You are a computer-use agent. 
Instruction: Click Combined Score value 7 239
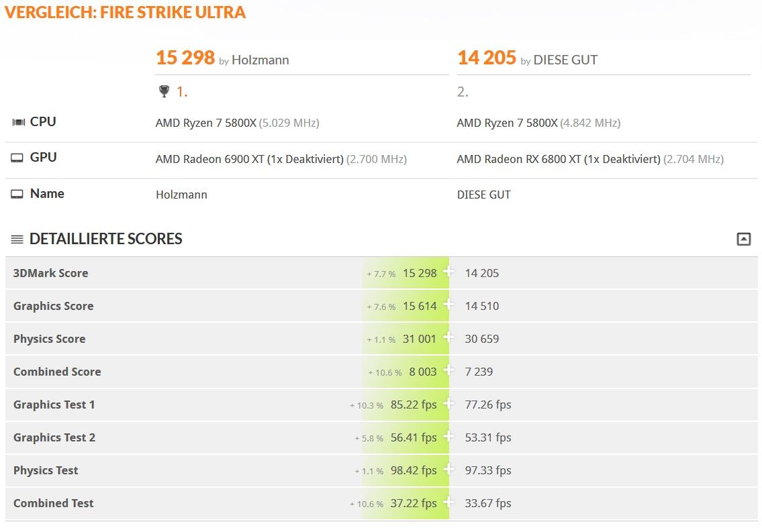click(479, 372)
